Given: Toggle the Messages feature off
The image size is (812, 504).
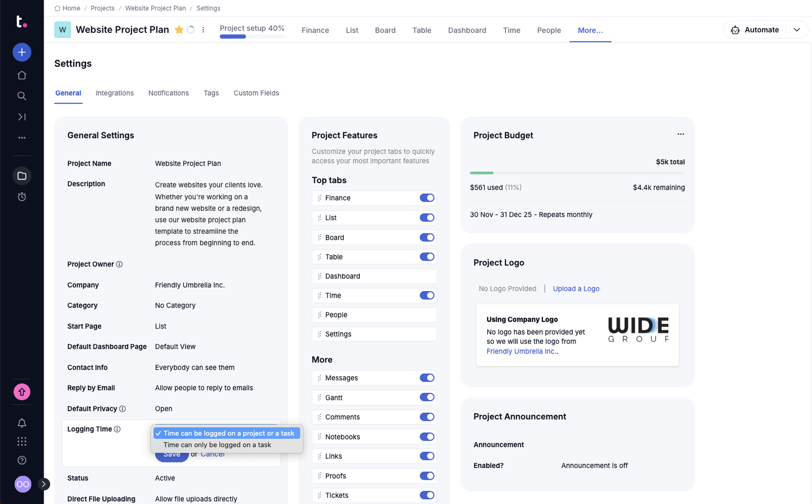Looking at the screenshot, I should [427, 378].
